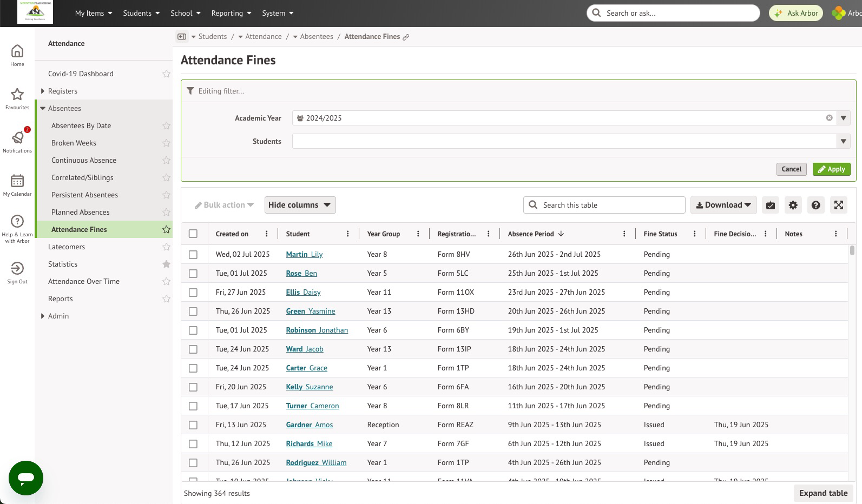Apply the filter with Apply button

[x=831, y=169]
